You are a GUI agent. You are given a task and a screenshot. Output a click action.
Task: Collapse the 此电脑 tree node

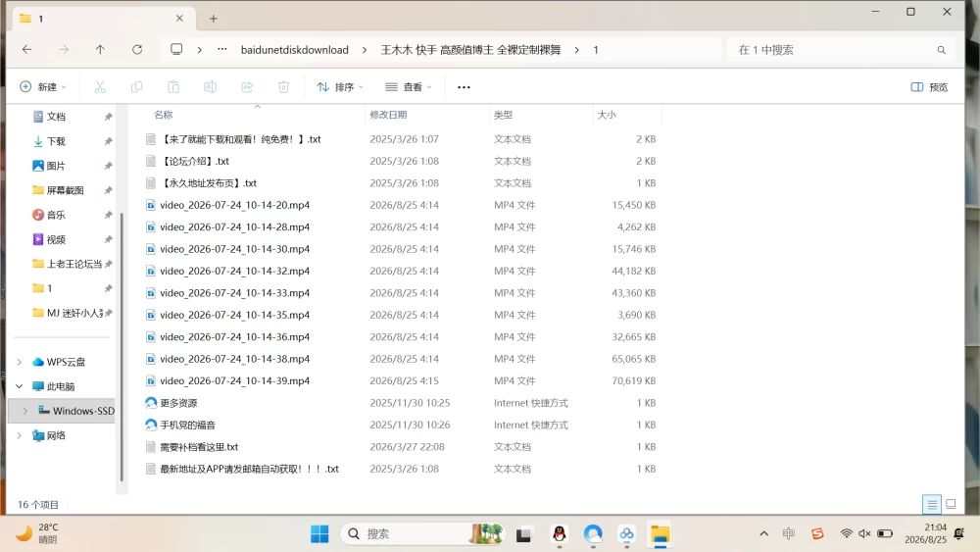[x=20, y=386]
